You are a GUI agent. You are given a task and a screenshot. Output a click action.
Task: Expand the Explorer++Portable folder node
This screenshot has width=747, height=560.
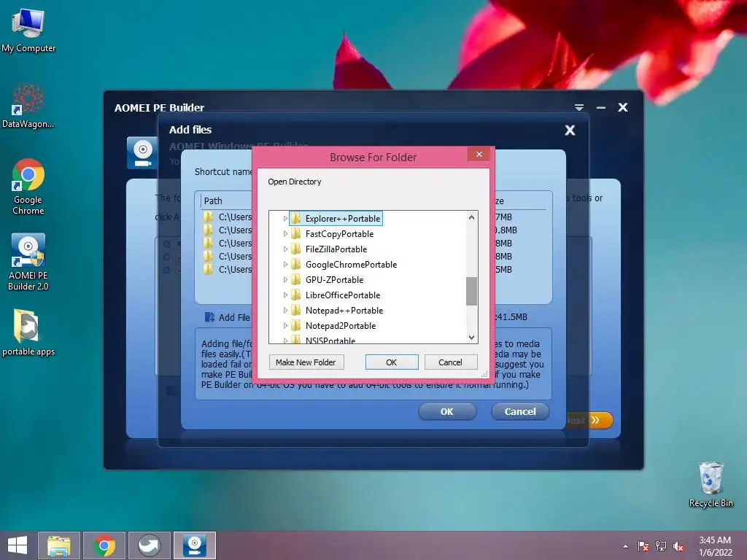(x=285, y=219)
